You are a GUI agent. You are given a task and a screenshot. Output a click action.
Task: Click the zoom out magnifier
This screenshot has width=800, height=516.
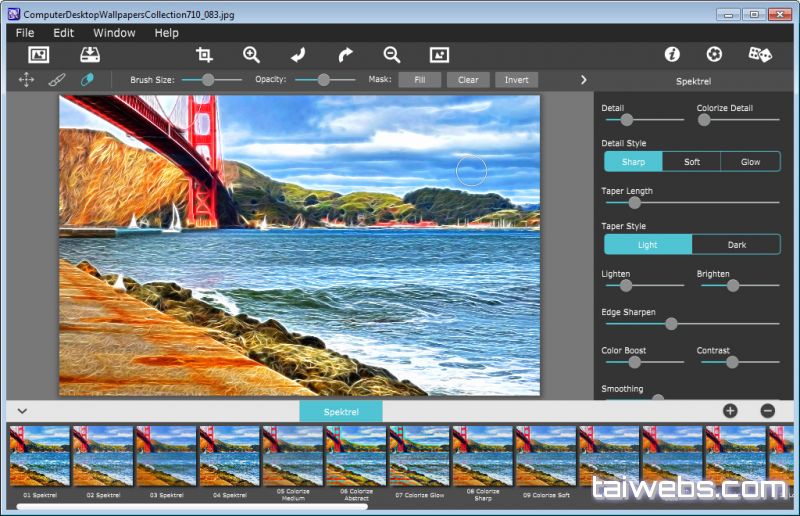tap(392, 55)
